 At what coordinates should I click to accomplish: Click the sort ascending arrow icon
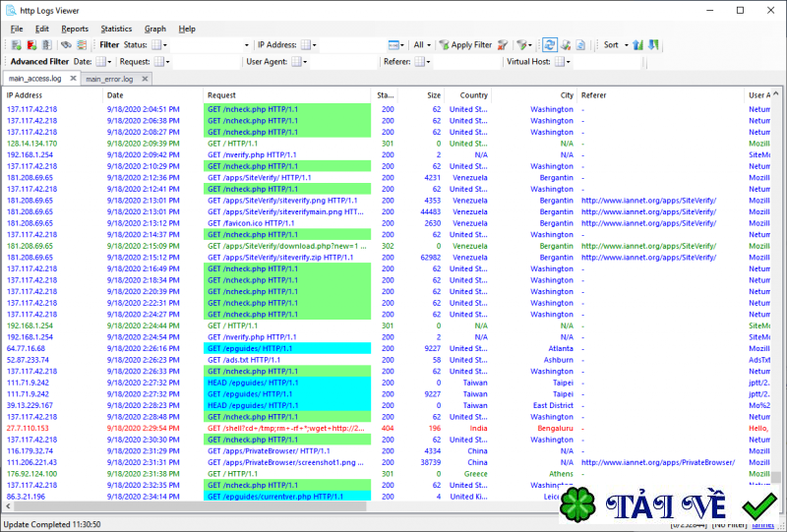tap(637, 45)
